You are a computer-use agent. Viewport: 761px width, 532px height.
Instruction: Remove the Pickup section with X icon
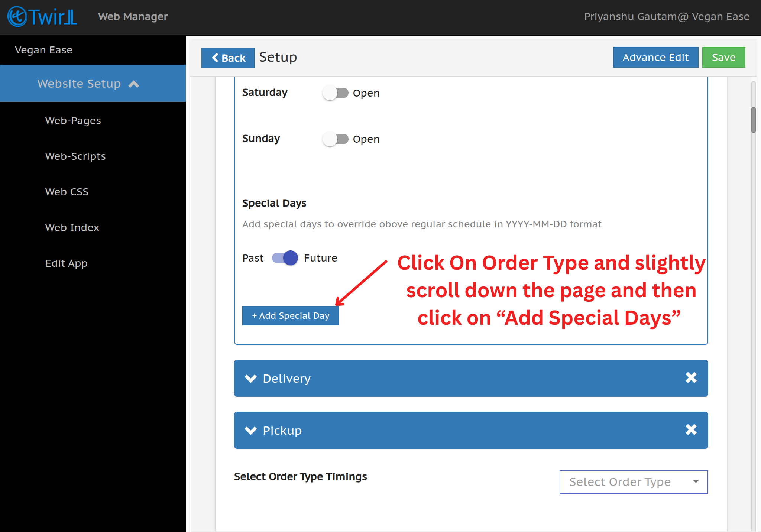[691, 430]
